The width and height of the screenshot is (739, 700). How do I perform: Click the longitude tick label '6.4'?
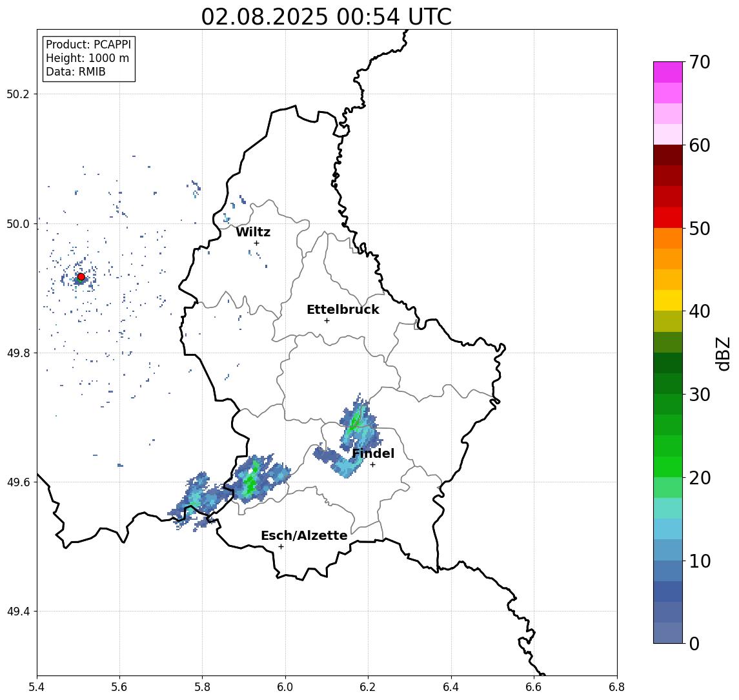pos(451,687)
